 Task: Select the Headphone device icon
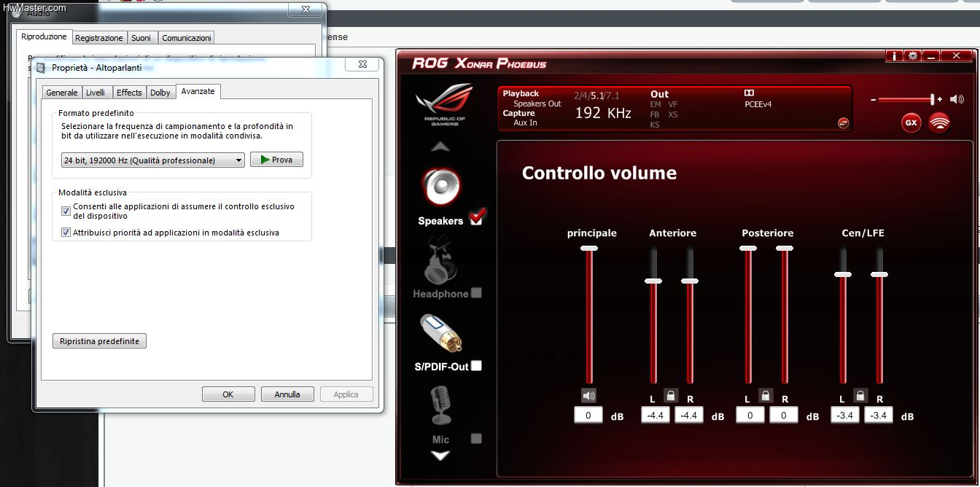point(440,262)
